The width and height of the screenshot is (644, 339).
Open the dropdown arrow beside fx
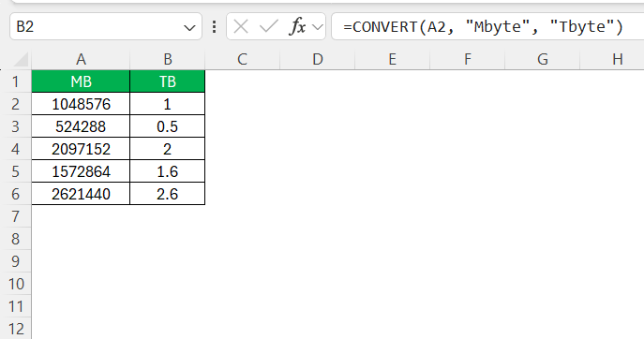[x=318, y=27]
